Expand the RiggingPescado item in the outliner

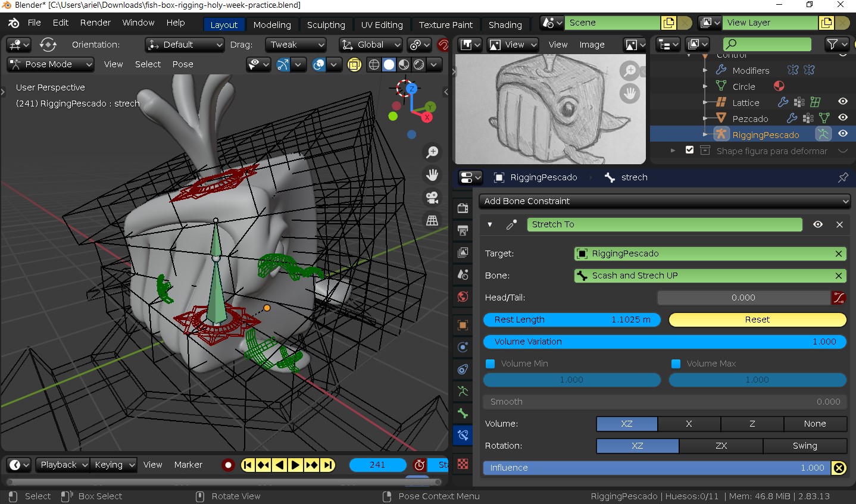click(x=705, y=134)
